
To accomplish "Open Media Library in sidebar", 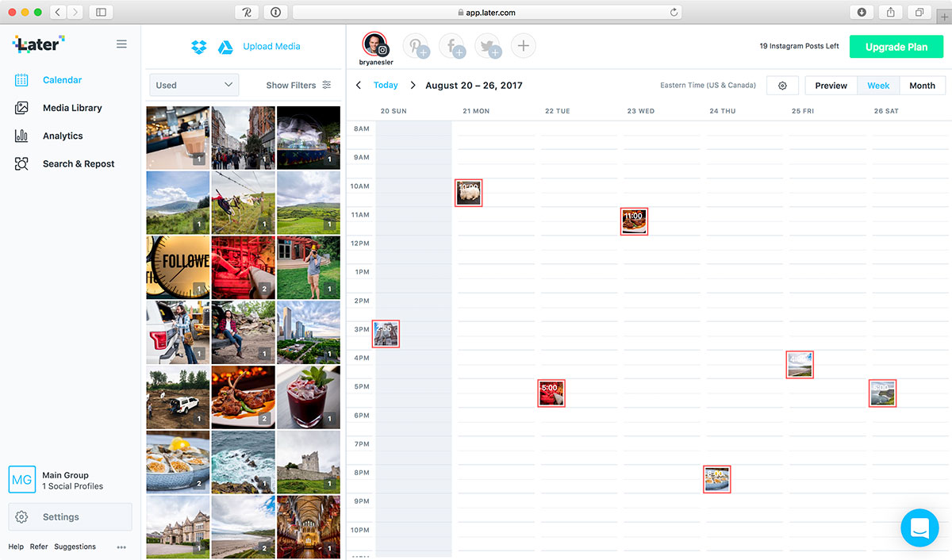I will tap(72, 108).
